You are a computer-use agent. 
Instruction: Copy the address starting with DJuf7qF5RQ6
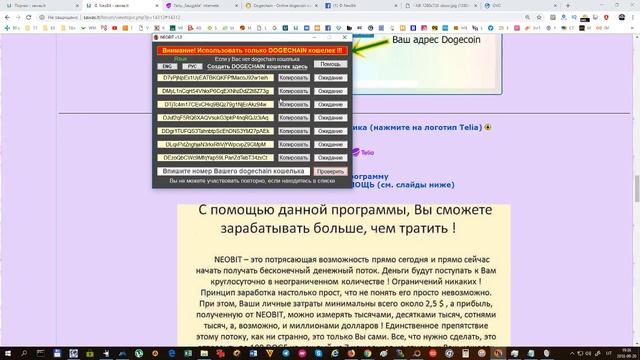(x=294, y=118)
